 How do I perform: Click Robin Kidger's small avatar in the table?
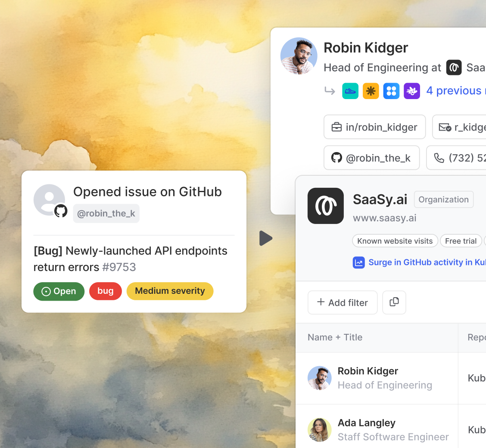coord(319,378)
